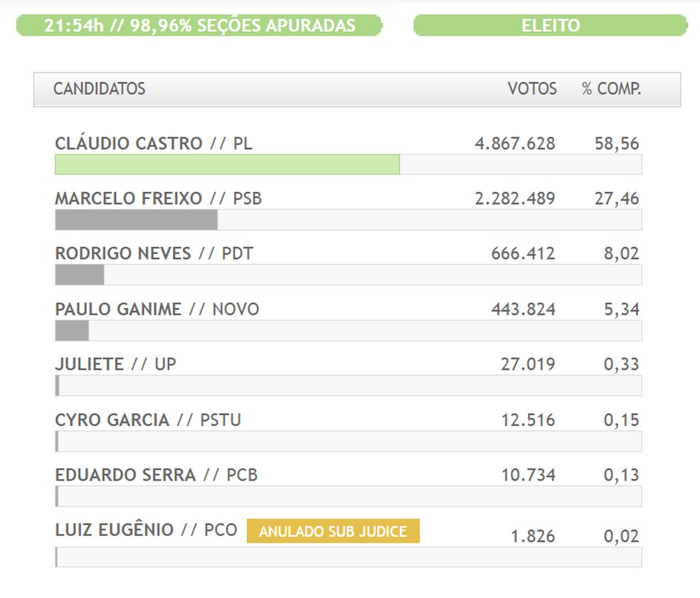
Task: Click the CANDIDATOS column header
Action: pos(99,89)
